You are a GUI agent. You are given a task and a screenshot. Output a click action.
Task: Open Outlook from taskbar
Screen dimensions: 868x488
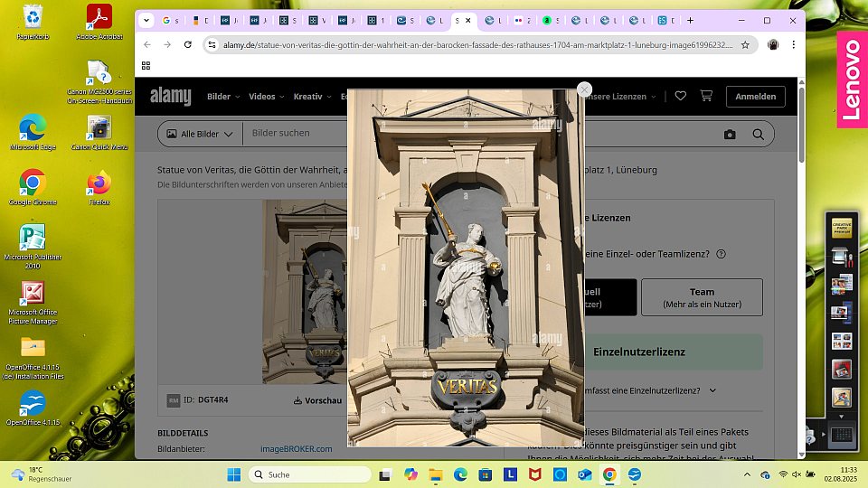click(x=585, y=474)
